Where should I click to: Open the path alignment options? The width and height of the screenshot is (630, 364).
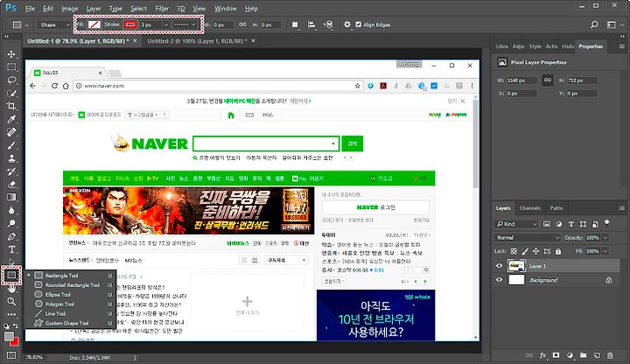[311, 24]
